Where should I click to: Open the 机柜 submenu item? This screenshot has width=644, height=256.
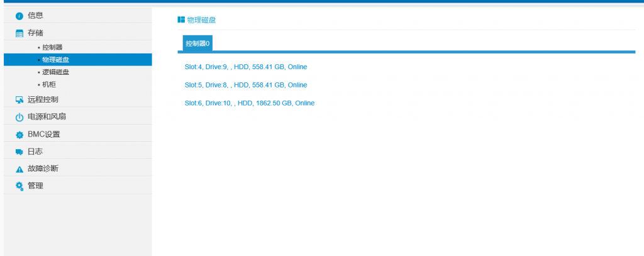(x=49, y=84)
